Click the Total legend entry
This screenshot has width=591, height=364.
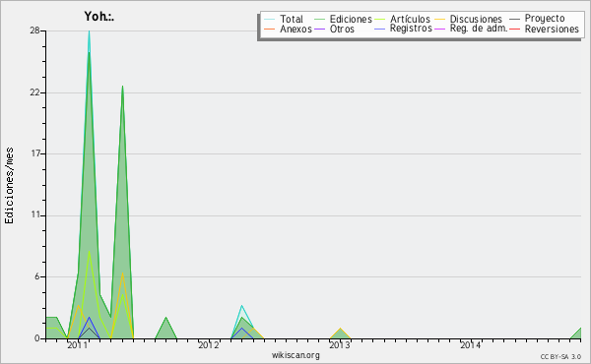tap(291, 19)
